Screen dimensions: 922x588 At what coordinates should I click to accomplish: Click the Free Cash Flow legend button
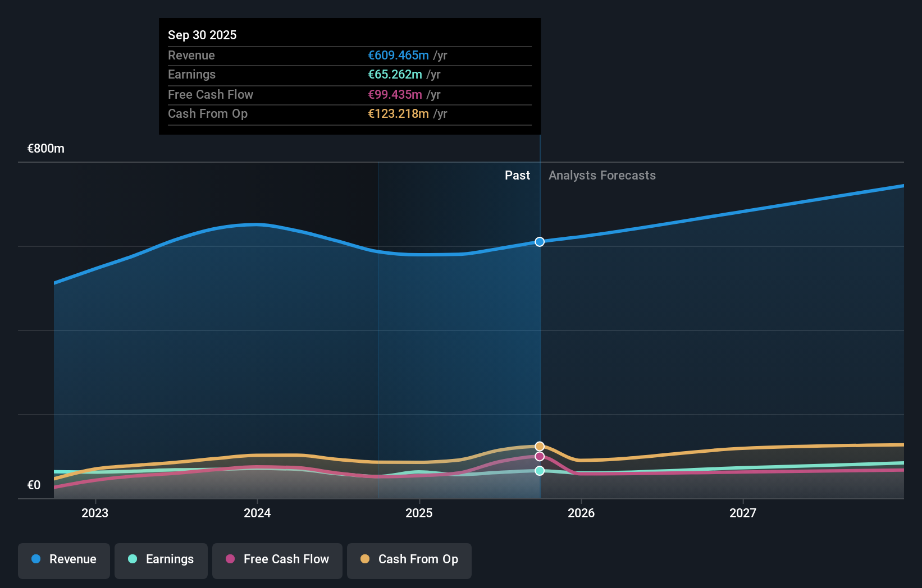click(277, 559)
